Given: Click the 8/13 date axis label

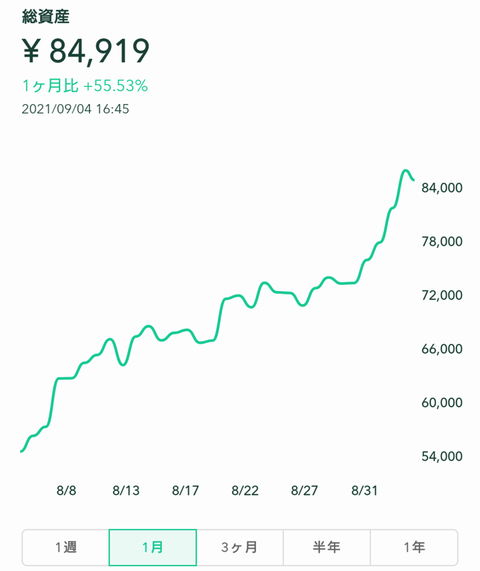Looking at the screenshot, I should click(126, 491).
